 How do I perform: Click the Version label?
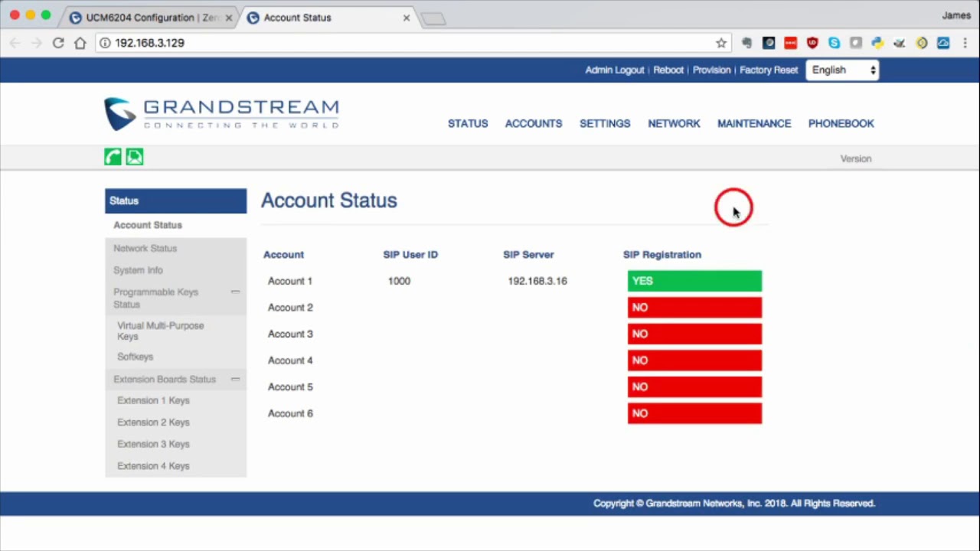point(856,158)
